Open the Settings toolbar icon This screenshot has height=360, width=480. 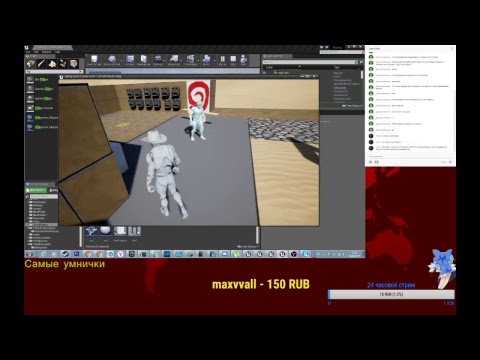click(158, 60)
